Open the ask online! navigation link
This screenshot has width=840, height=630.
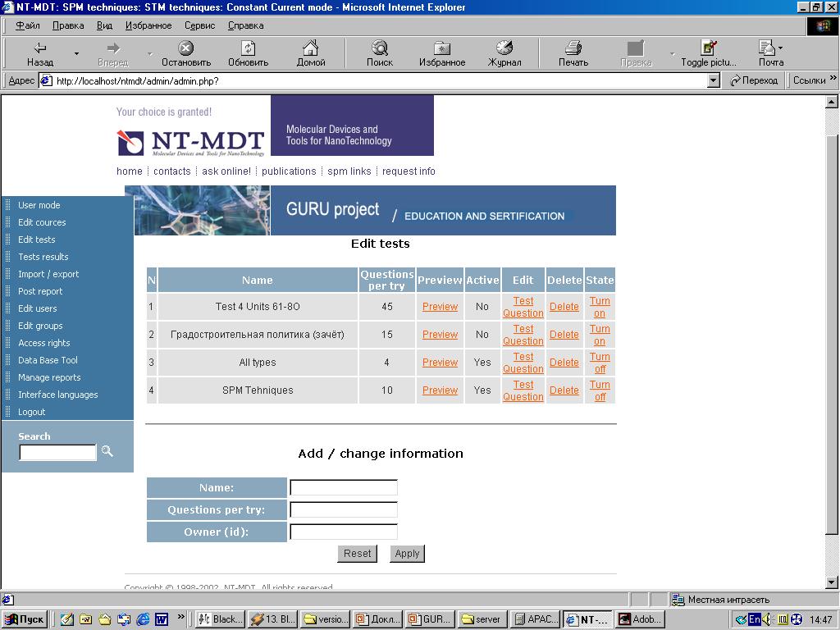226,171
